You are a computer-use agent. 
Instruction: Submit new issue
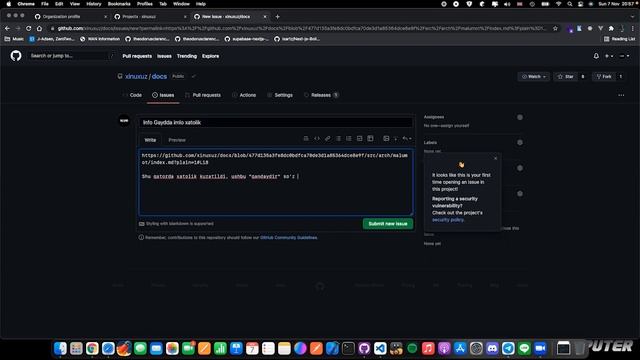pyautogui.click(x=388, y=224)
